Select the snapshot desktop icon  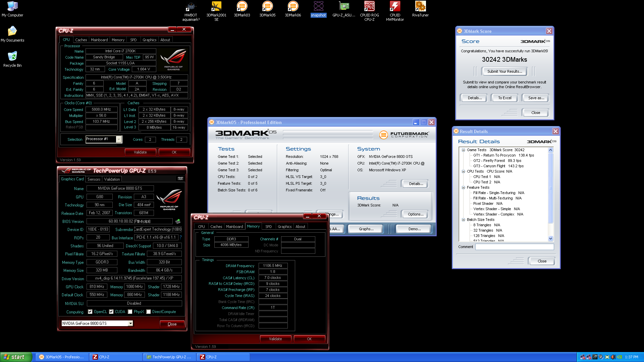(x=318, y=9)
